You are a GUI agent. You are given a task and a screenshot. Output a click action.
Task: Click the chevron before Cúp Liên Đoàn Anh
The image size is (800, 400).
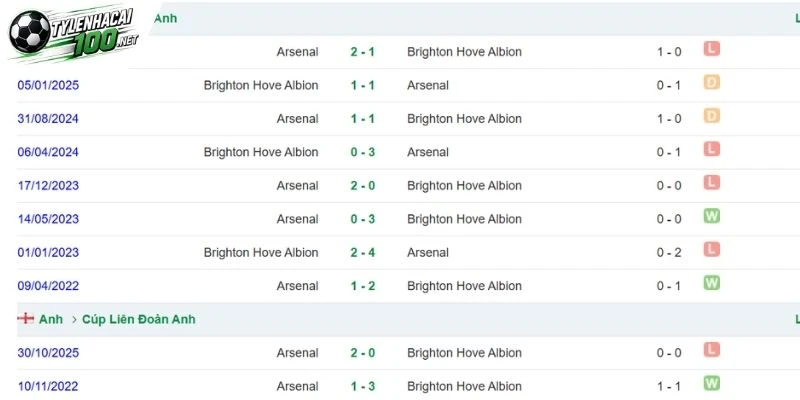pyautogui.click(x=74, y=319)
